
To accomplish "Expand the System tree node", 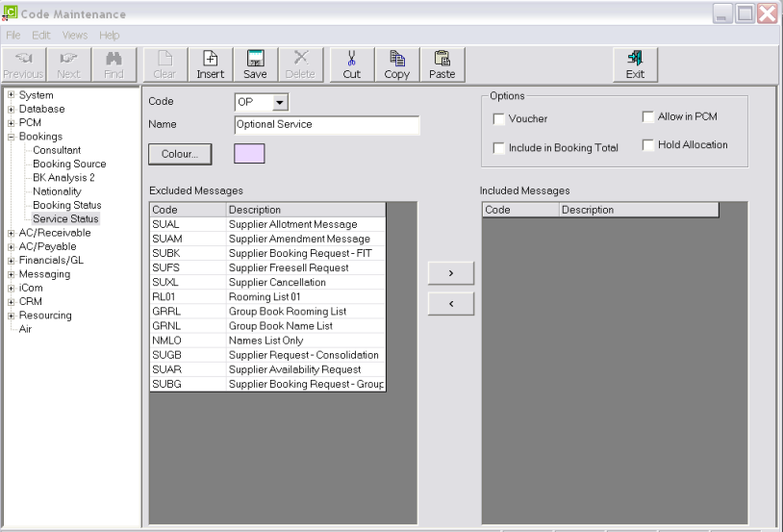I will [x=11, y=95].
